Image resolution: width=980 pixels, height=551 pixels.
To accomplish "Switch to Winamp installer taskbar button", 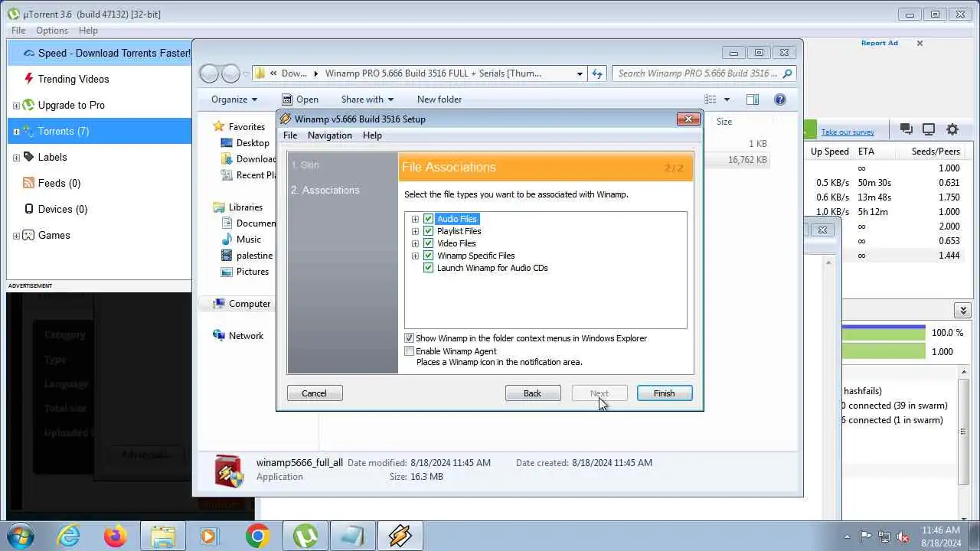I will click(400, 536).
